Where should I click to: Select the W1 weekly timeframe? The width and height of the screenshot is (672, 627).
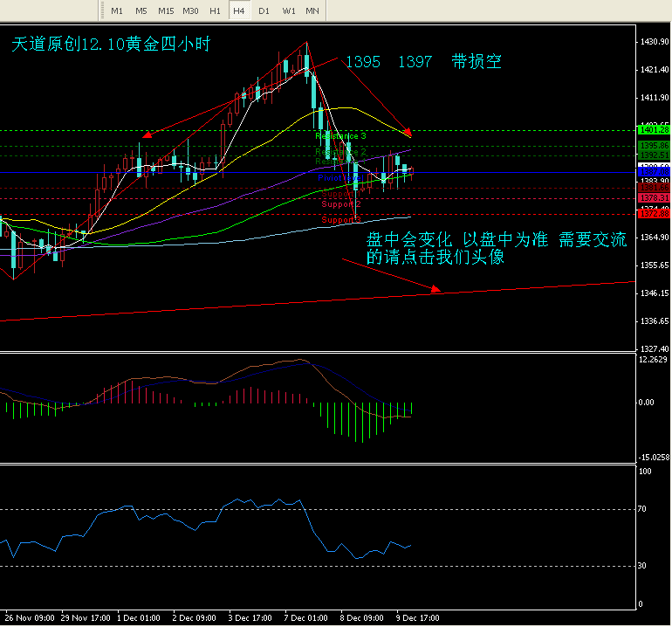pyautogui.click(x=288, y=10)
